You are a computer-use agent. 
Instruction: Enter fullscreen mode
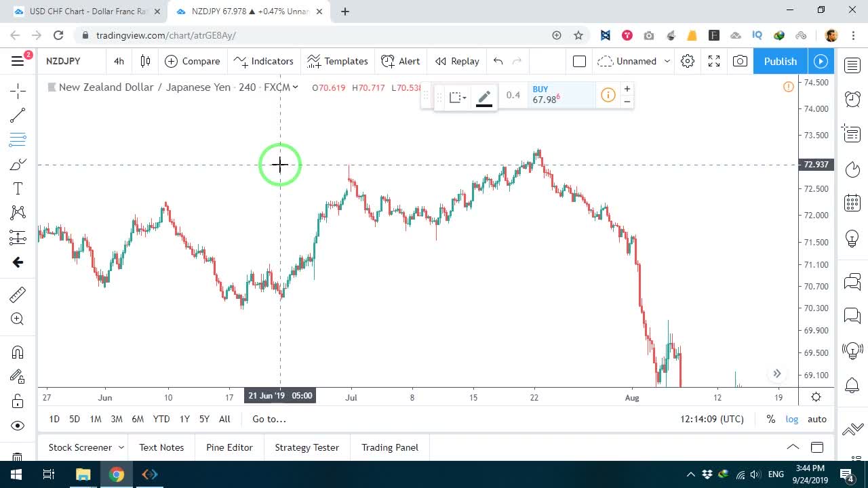tap(714, 61)
